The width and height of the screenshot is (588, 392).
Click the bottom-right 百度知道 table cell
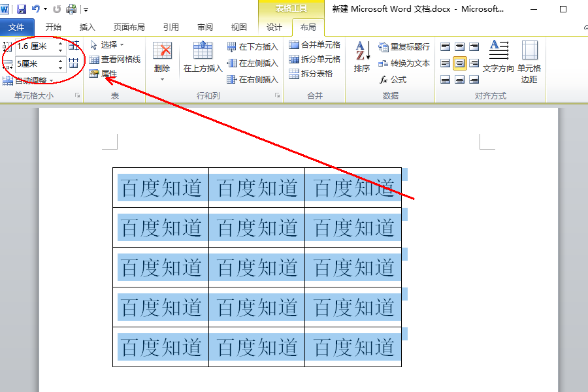point(353,347)
